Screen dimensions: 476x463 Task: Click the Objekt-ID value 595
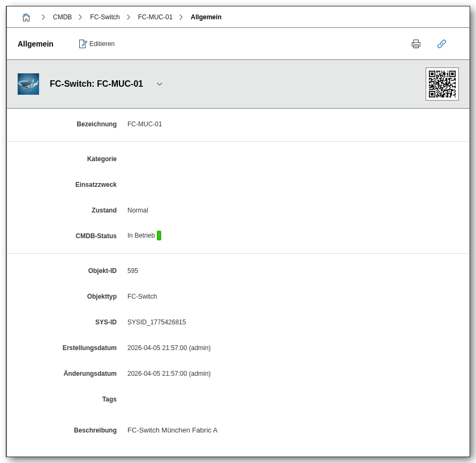click(133, 271)
